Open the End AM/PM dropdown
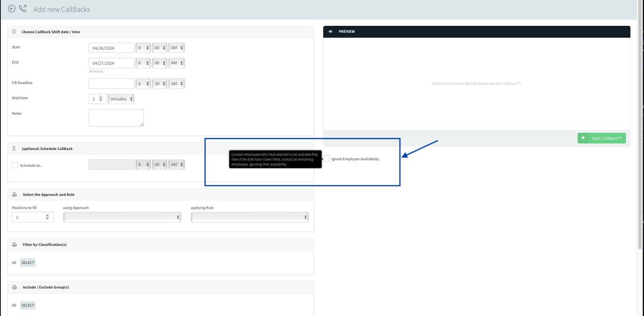This screenshot has width=644, height=316. (x=176, y=63)
